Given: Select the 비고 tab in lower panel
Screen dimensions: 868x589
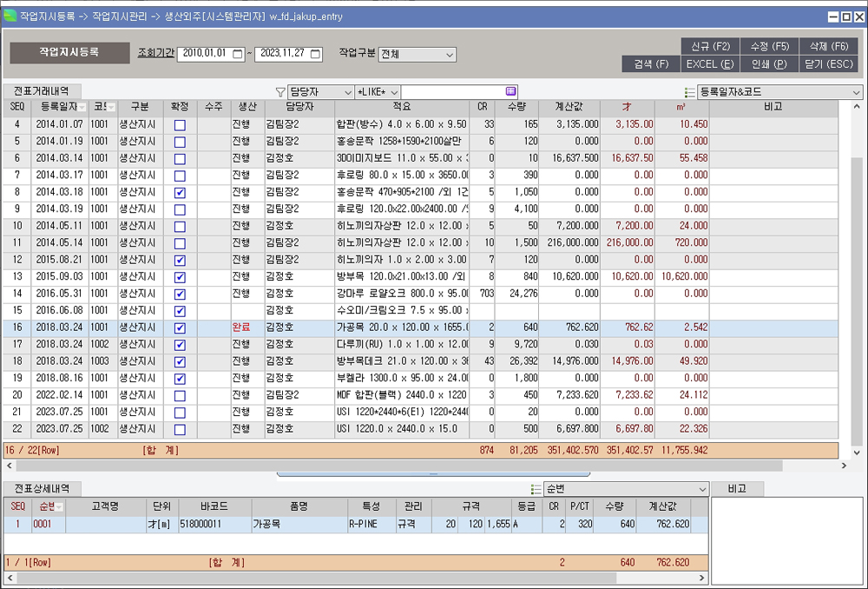Looking at the screenshot, I should tap(737, 488).
